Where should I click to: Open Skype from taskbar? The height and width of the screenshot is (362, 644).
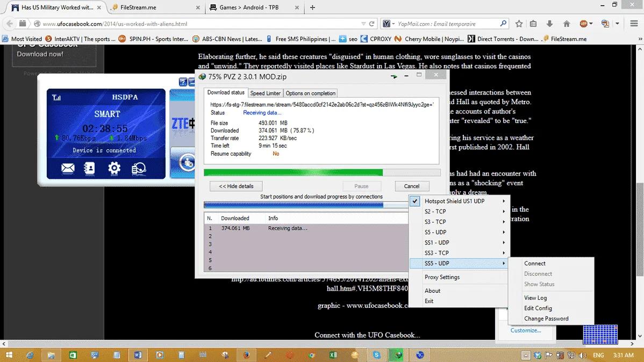point(377,355)
